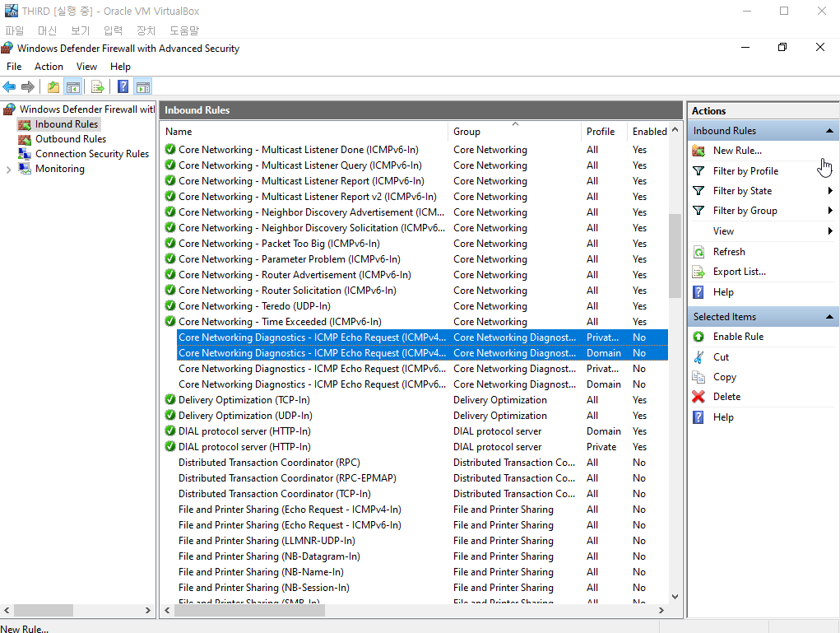Click the Filter by State funnel icon
This screenshot has height=633, width=840.
click(x=698, y=191)
